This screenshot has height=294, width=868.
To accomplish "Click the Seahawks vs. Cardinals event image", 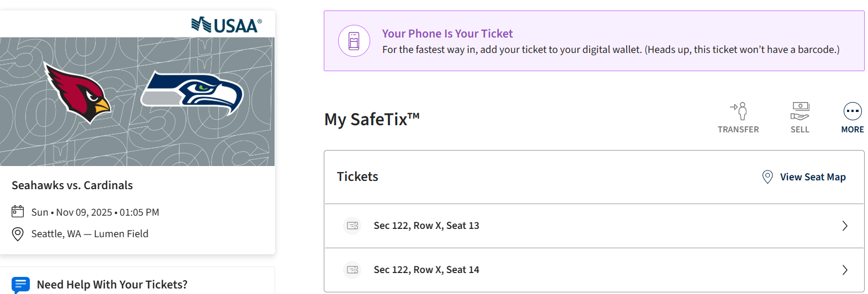I will coord(137,101).
